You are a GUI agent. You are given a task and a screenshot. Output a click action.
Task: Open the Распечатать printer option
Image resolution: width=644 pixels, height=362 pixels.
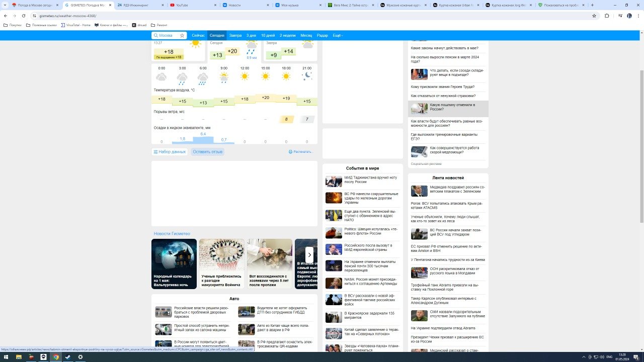click(301, 151)
